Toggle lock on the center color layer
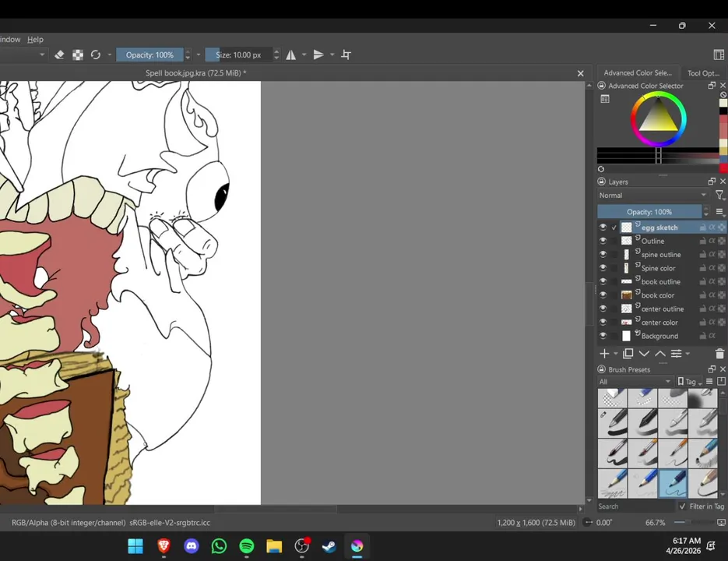Screen dimensions: 728x561 pyautogui.click(x=703, y=322)
